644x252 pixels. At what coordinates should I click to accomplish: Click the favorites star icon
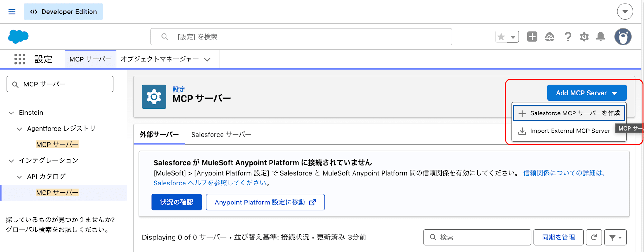501,37
